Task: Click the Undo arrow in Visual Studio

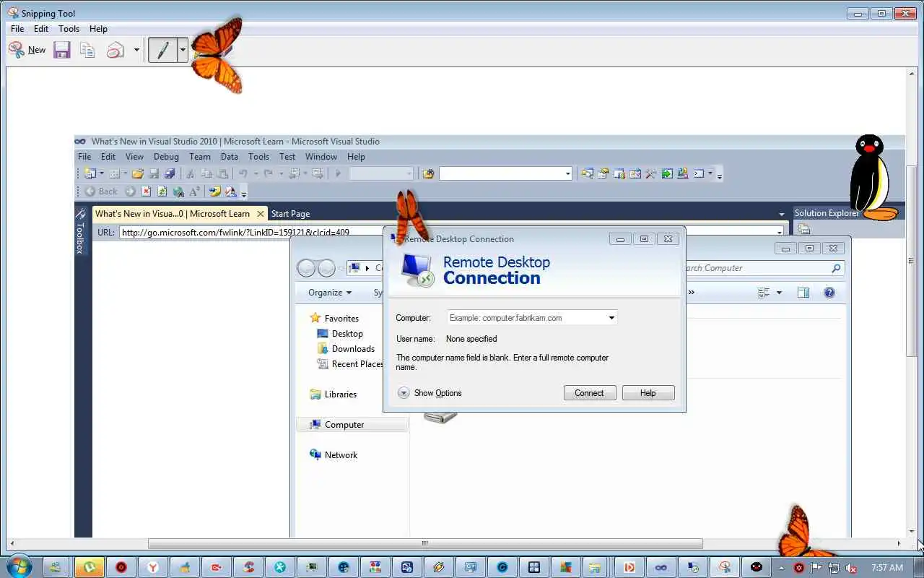Action: pos(243,173)
